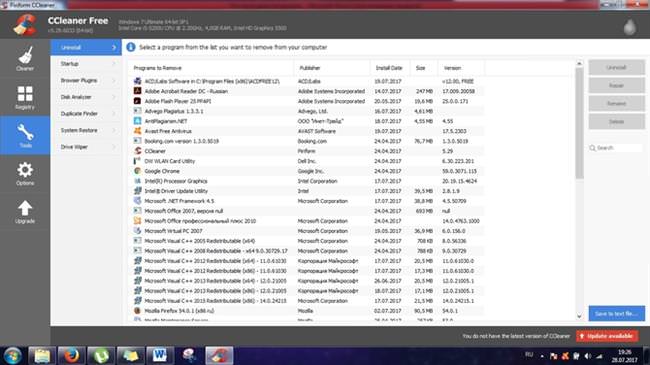Click Save to text file button
The image size is (650, 365).
(x=616, y=314)
